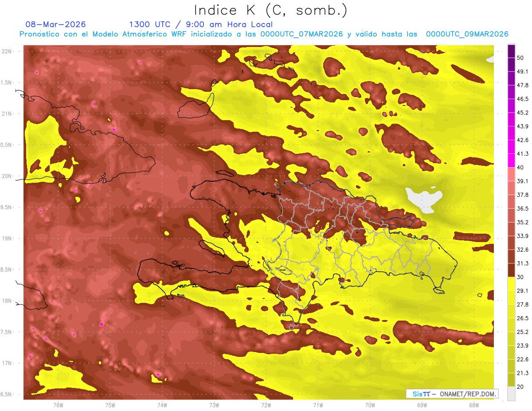Viewport: 532px width, 411px height.
Task: Click the colorbar value "47.8"
Action: [x=523, y=85]
